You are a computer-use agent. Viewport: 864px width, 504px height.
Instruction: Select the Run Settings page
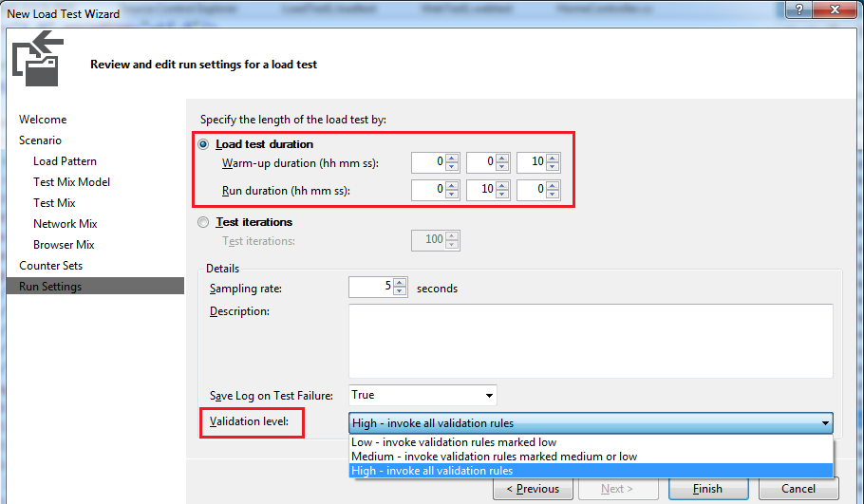tap(95, 287)
